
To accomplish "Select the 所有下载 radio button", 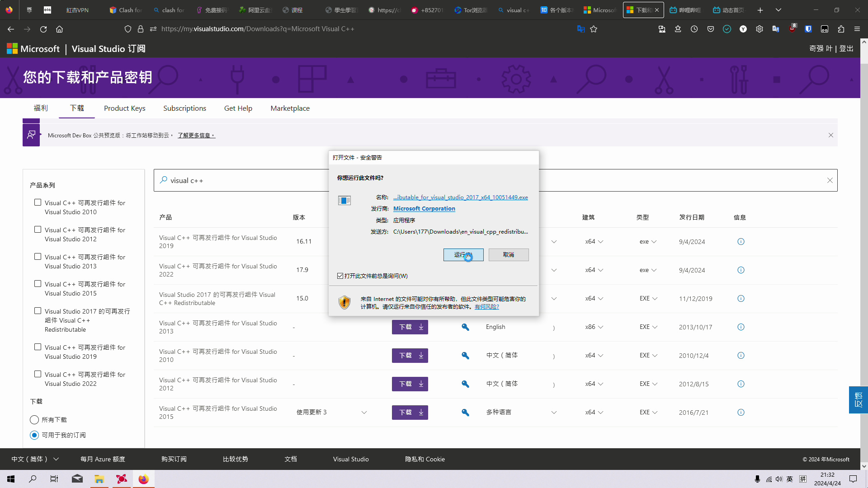I will pos(34,420).
